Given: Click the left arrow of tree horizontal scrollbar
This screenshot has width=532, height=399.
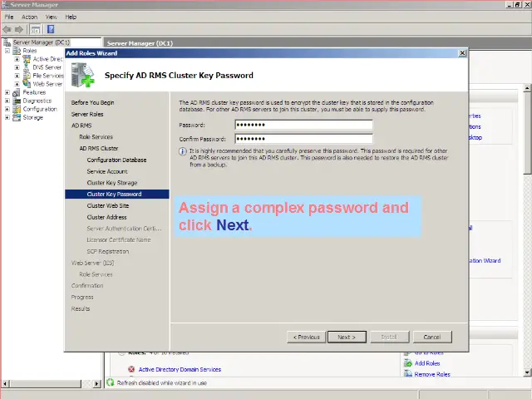Looking at the screenshot, I should click(x=5, y=383).
